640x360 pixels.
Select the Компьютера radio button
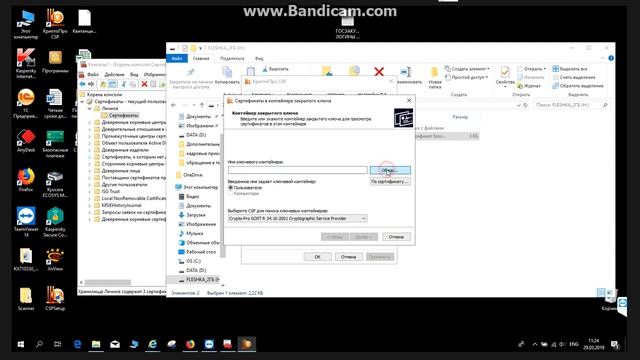point(231,193)
